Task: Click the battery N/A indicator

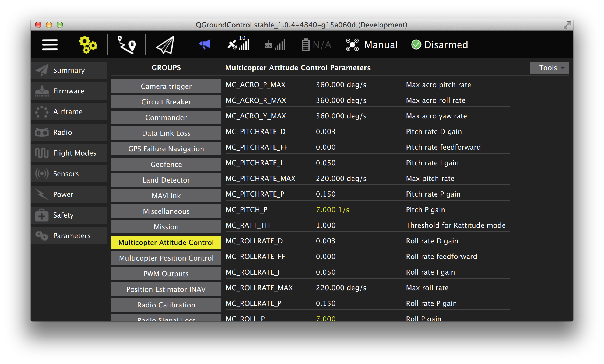Action: tap(316, 45)
